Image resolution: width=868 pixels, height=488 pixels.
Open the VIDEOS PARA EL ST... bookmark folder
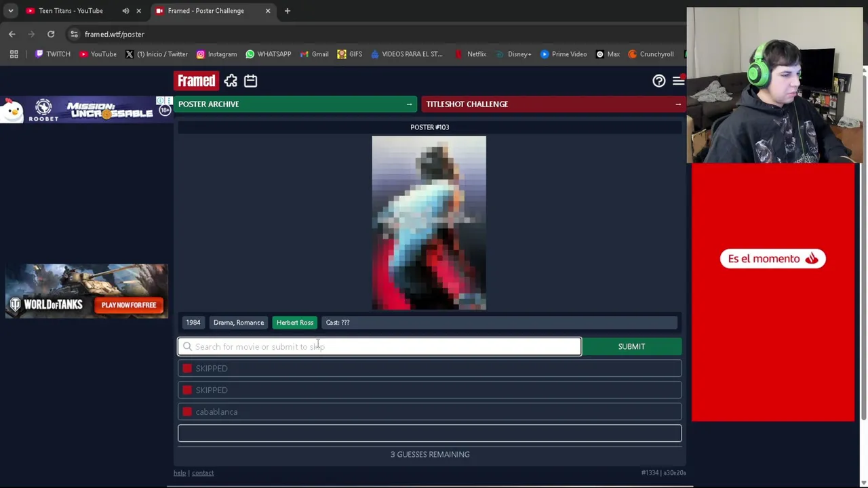tap(406, 54)
